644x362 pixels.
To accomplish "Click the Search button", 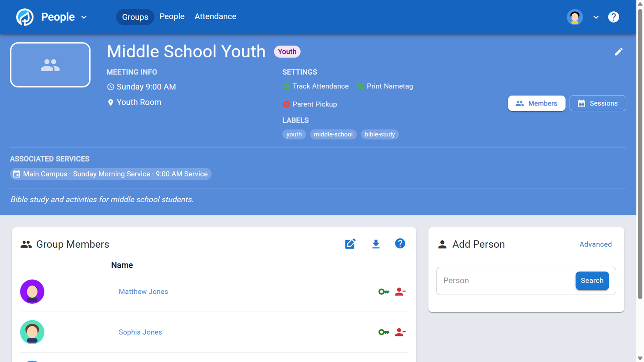I will (592, 281).
